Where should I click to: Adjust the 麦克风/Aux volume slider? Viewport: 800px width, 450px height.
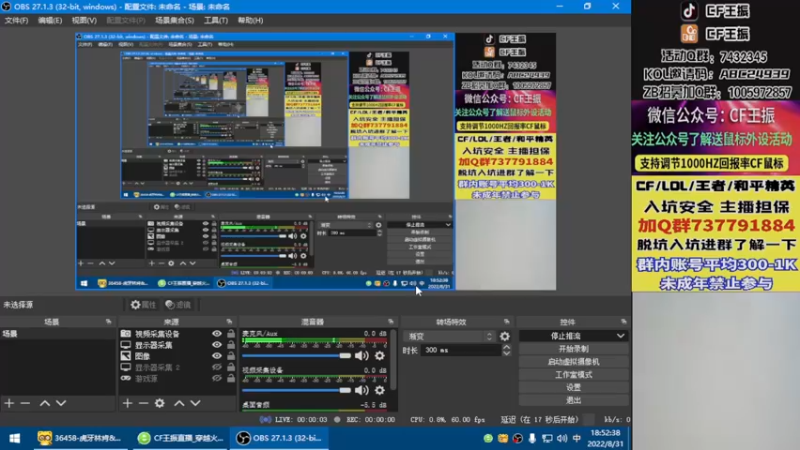[x=296, y=356]
